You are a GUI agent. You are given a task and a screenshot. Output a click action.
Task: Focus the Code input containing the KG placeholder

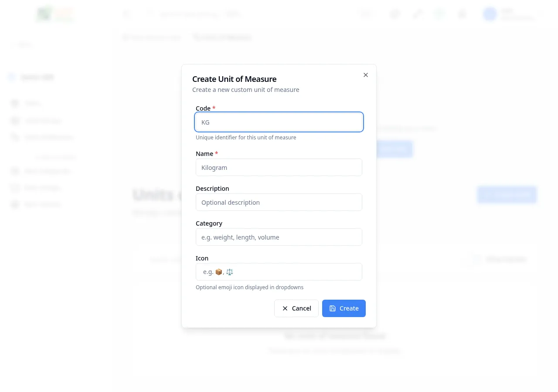pos(279,122)
